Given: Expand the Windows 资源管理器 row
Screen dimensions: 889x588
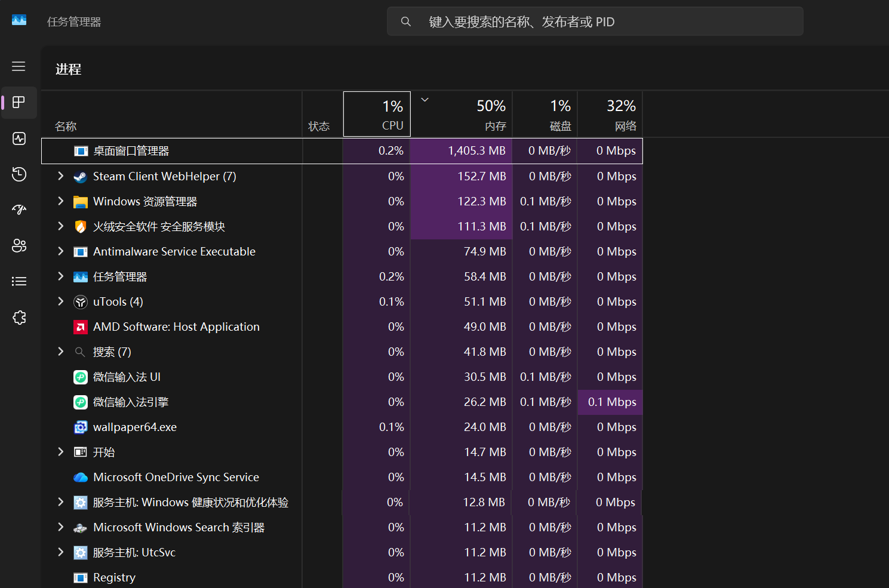Looking at the screenshot, I should 60,201.
